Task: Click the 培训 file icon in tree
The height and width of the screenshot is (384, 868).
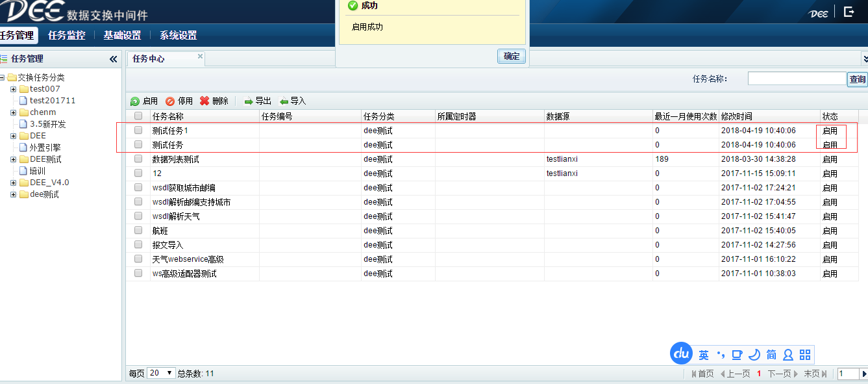Action: (23, 171)
